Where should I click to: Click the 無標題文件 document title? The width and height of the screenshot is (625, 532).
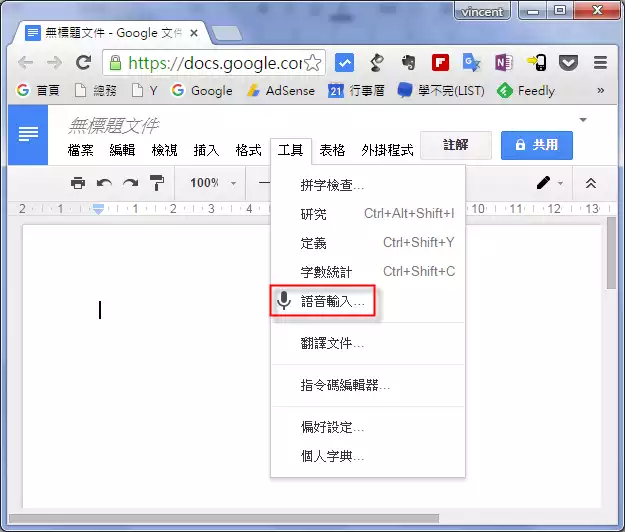tap(113, 126)
